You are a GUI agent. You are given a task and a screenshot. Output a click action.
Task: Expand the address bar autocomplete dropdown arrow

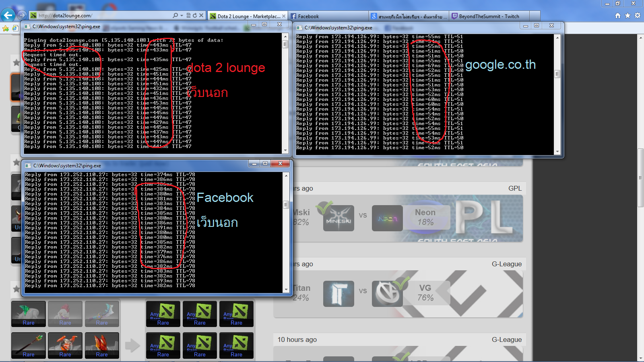tap(182, 15)
